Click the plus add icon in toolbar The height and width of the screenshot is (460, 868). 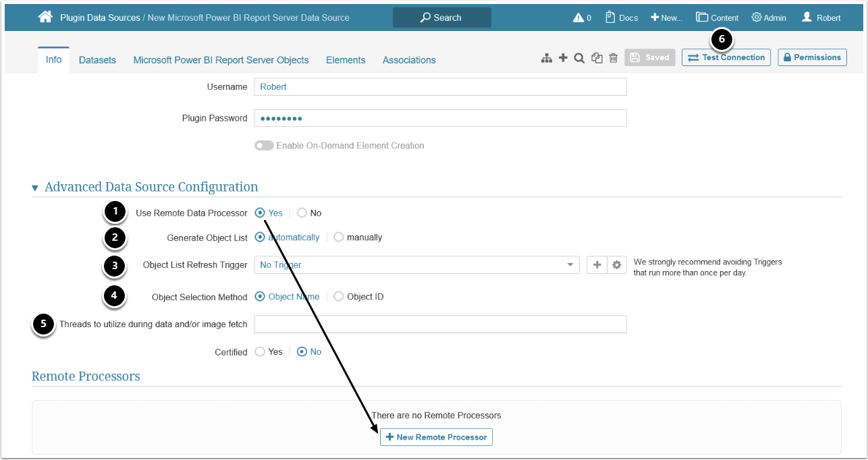pos(564,58)
